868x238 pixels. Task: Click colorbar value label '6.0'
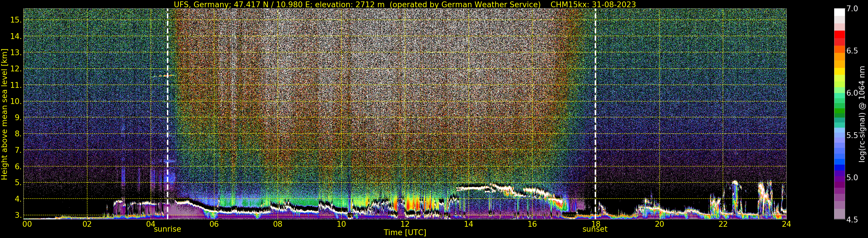pos(852,93)
